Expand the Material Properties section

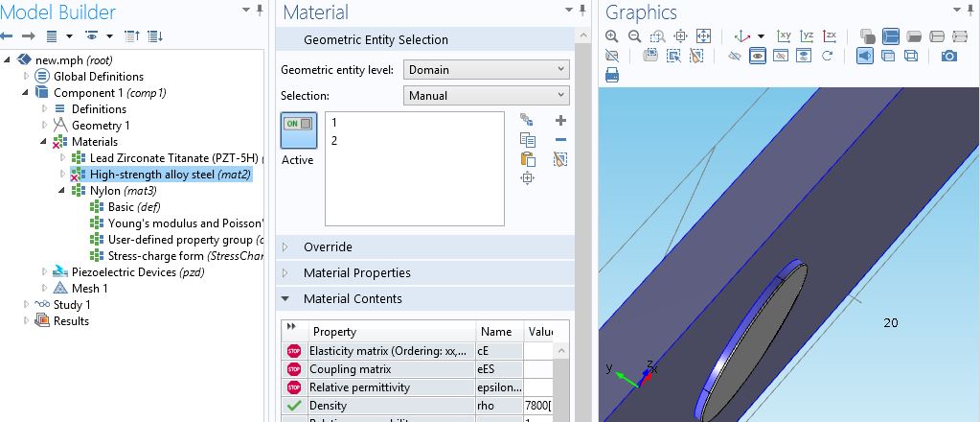(x=356, y=273)
